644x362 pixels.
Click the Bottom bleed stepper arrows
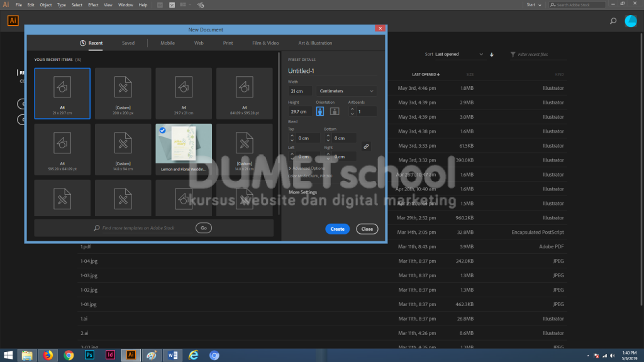(328, 138)
